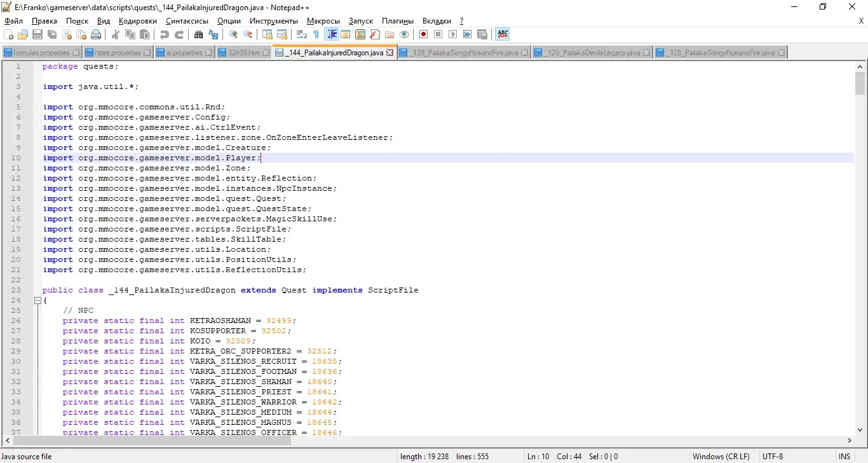The height and width of the screenshot is (463, 868).
Task: Click the Zoom In magnifier icon
Action: click(233, 34)
